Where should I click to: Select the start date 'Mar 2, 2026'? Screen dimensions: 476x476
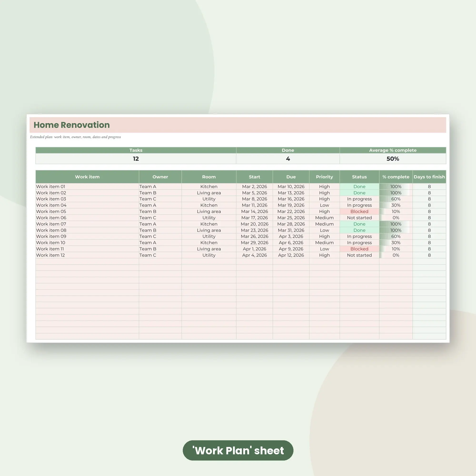254,187
